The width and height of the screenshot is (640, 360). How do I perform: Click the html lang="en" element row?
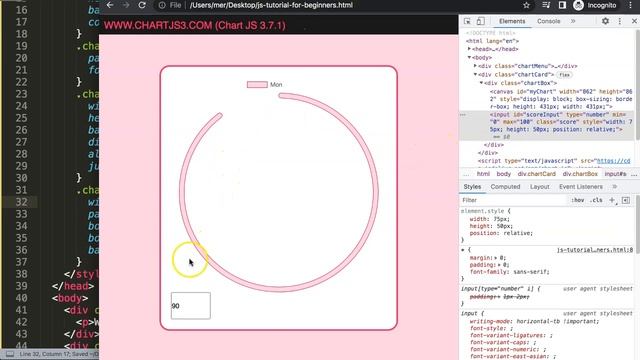click(x=492, y=41)
